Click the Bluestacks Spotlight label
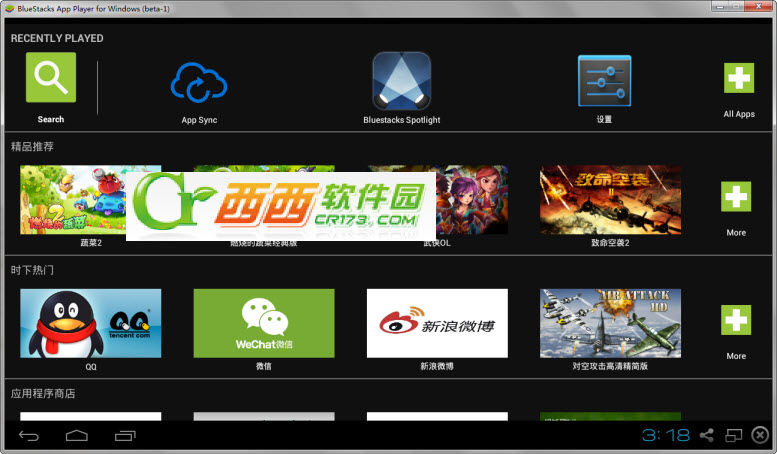 [x=401, y=120]
